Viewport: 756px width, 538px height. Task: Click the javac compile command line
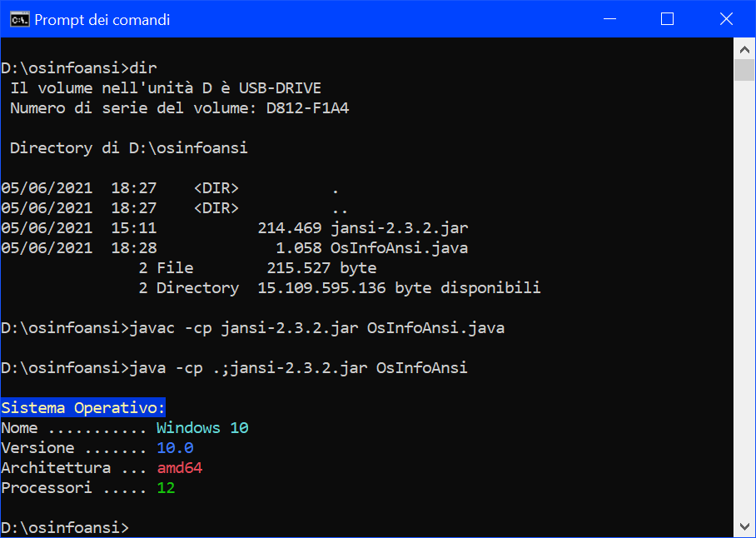[316, 328]
